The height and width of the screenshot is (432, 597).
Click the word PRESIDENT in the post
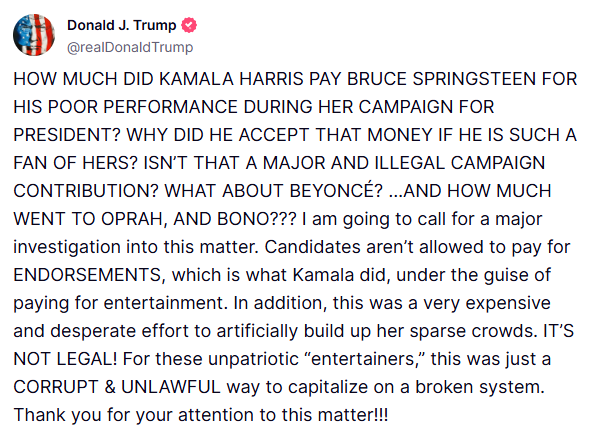pos(63,135)
